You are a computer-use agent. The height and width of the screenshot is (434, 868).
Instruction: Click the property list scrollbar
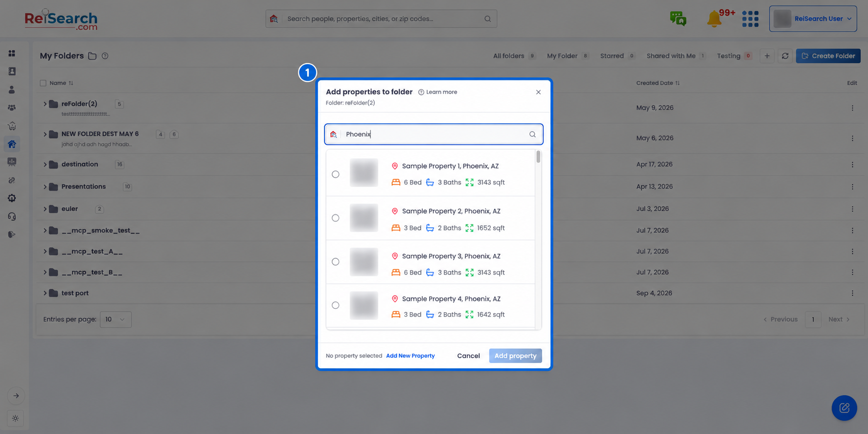pos(538,157)
